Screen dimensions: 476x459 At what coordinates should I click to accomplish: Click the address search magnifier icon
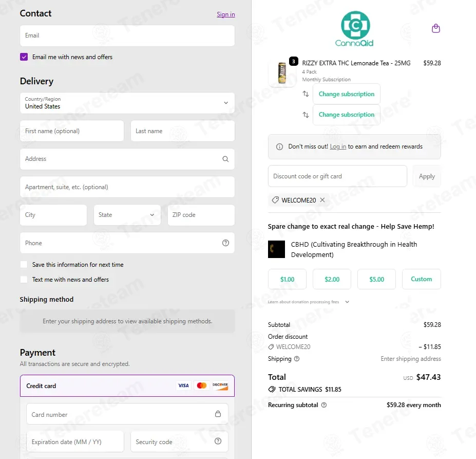tap(225, 159)
